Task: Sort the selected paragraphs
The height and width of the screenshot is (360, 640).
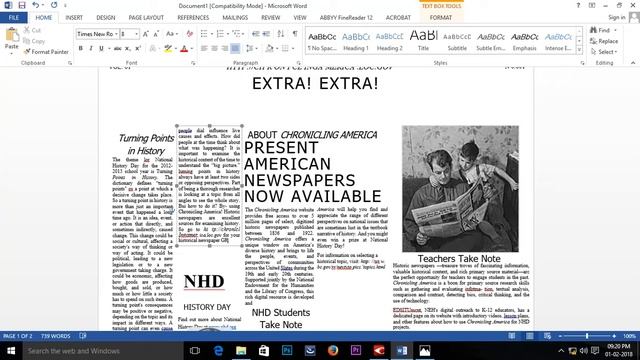Action: [281, 34]
